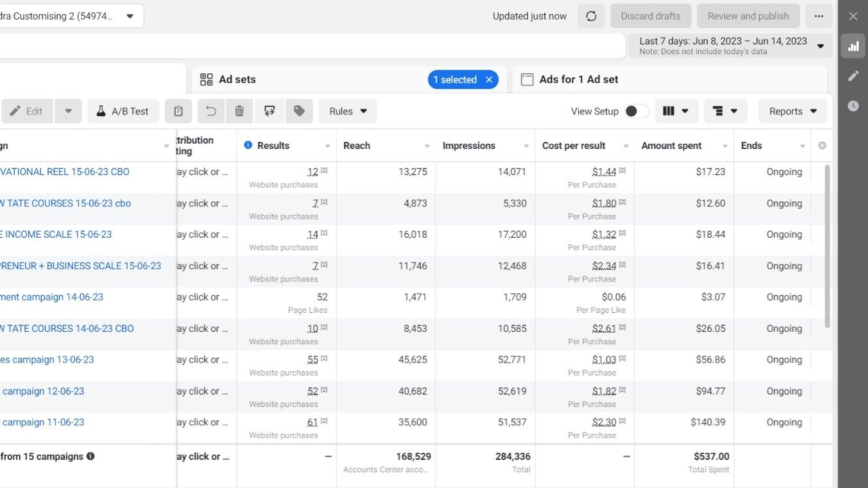This screenshot has width=868, height=488.
Task: Click the undo arrow icon
Action: (x=211, y=111)
